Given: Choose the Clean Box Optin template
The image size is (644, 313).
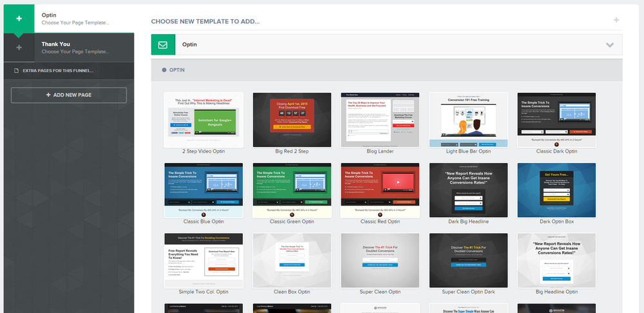Looking at the screenshot, I should [x=292, y=261].
